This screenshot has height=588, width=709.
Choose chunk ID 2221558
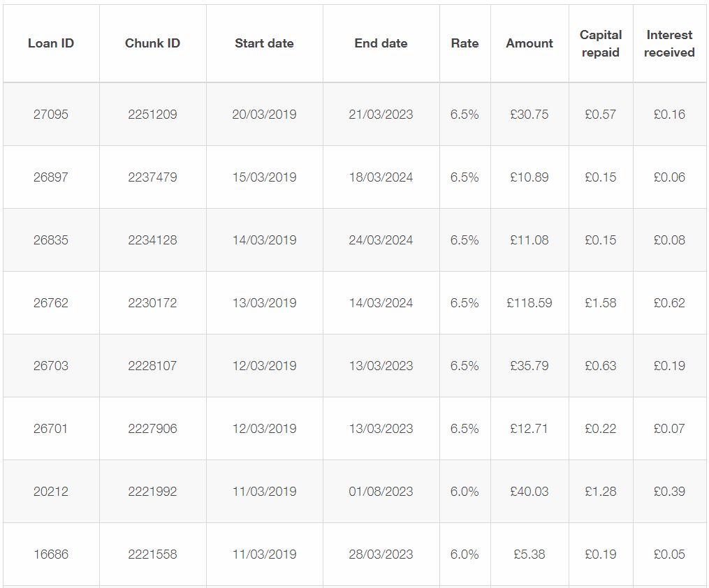[x=152, y=554]
